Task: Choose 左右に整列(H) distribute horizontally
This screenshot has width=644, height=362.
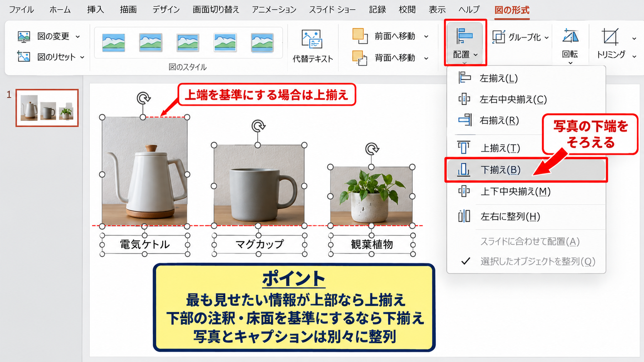Action: click(x=526, y=217)
